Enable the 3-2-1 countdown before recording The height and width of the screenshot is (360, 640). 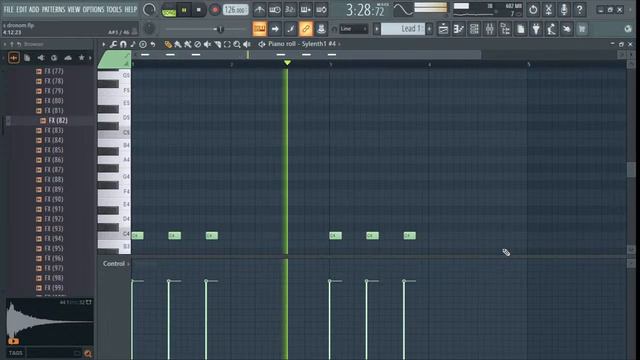[x=290, y=9]
